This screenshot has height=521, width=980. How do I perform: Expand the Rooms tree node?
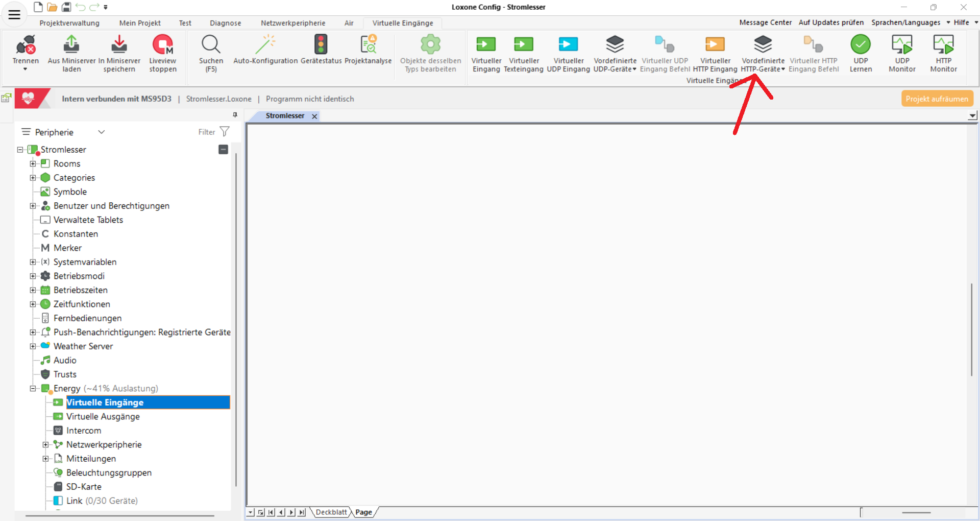coord(33,164)
